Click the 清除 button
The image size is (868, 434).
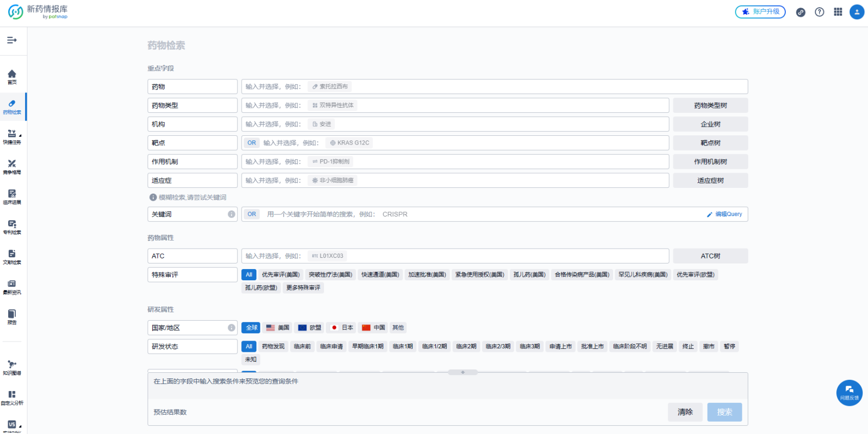pos(685,412)
